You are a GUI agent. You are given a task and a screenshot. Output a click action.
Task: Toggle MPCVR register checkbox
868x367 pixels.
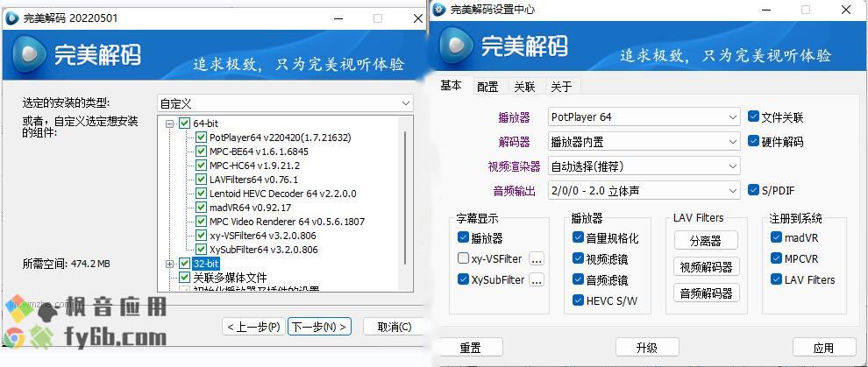(x=776, y=258)
